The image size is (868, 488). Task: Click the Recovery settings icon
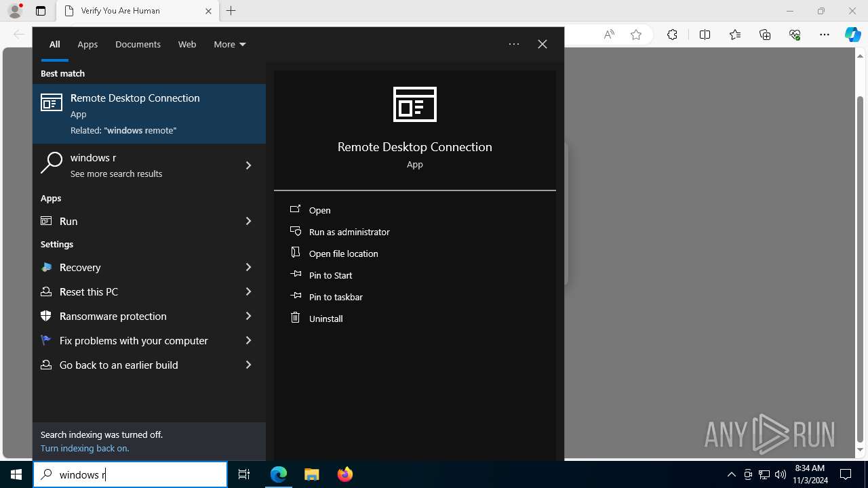coord(46,267)
